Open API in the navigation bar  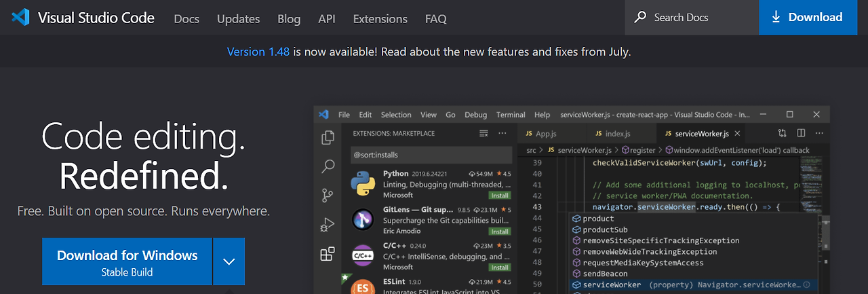click(x=327, y=18)
